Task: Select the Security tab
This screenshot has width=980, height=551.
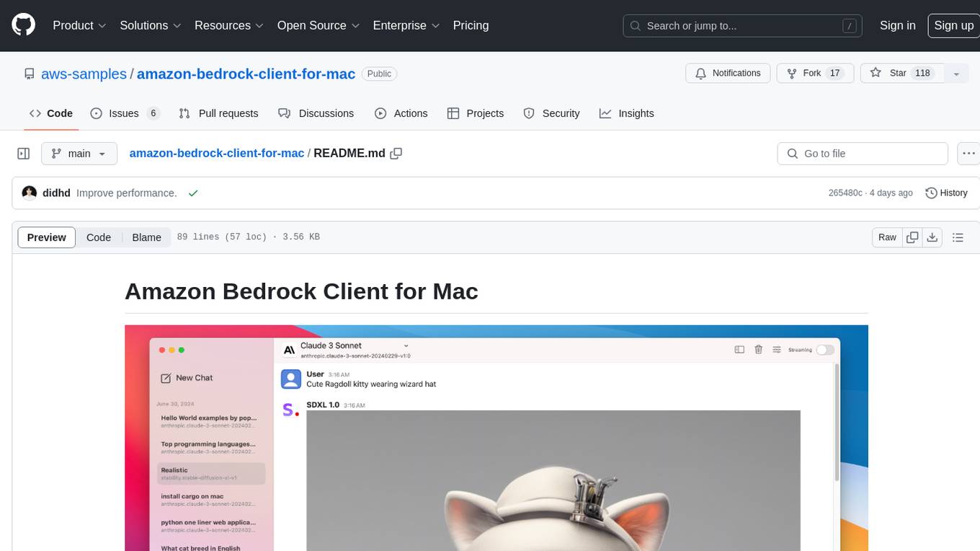Action: tap(551, 113)
